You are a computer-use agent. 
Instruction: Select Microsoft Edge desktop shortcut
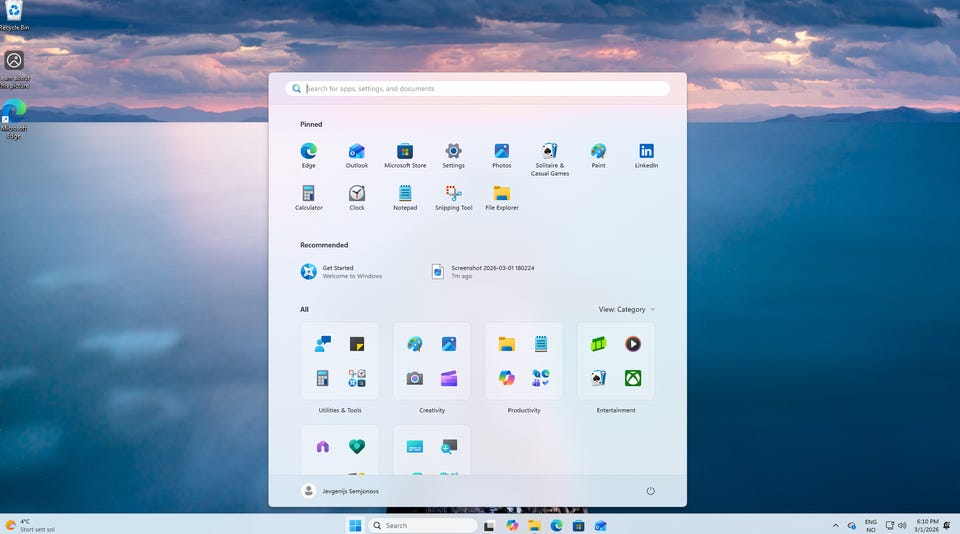point(14,119)
